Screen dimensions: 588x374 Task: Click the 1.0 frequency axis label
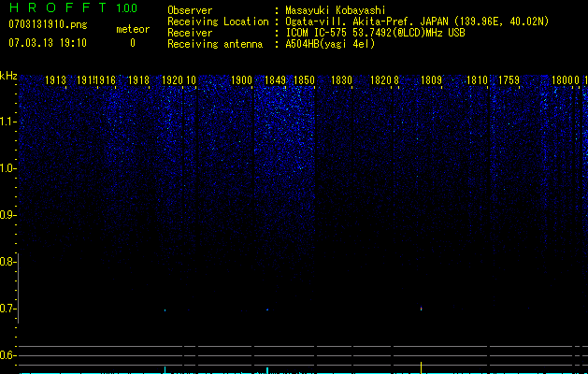coord(7,168)
